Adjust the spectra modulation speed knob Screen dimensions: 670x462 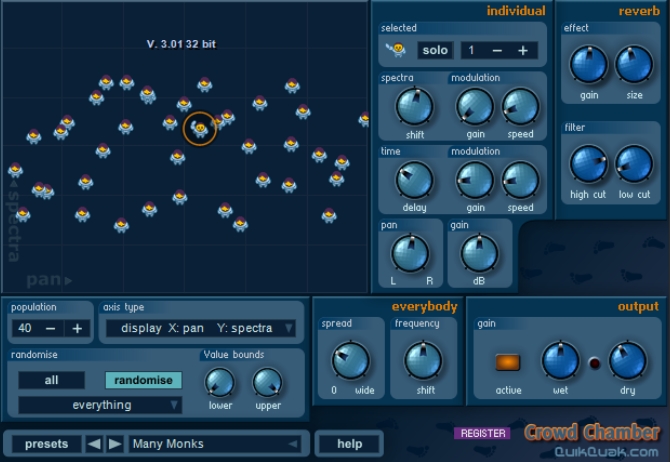(520, 107)
